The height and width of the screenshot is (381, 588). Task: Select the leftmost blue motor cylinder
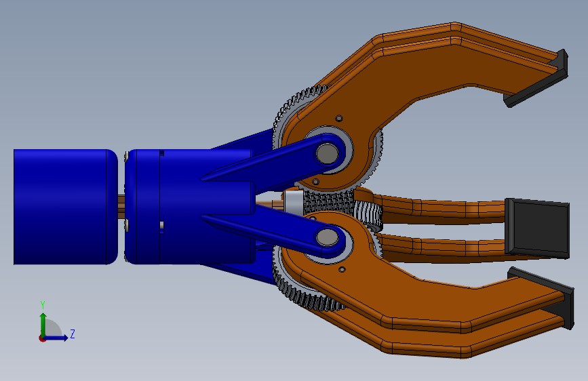(x=66, y=207)
